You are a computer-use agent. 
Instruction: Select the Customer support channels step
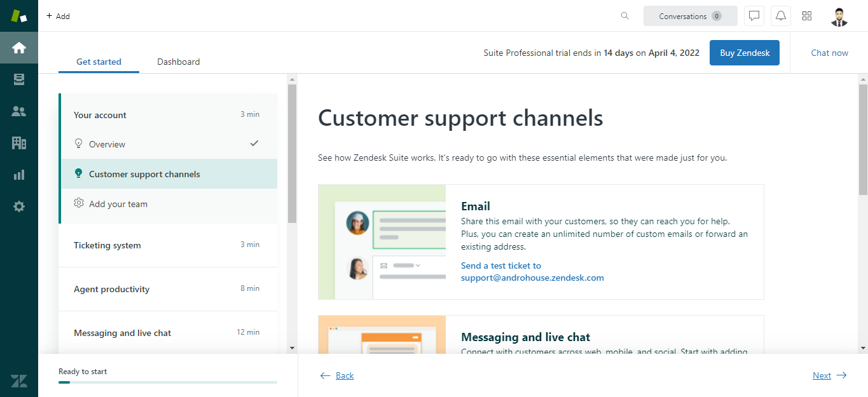[x=169, y=174]
